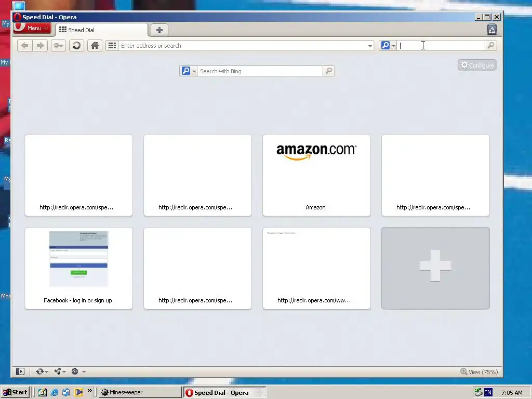
Task: Open the Amazon speed dial tile
Action: [x=316, y=176]
